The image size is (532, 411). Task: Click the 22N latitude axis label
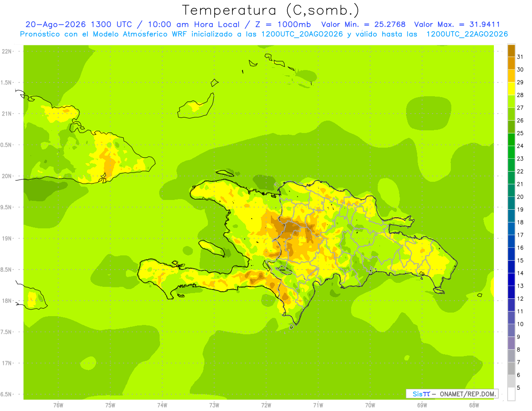(x=7, y=51)
